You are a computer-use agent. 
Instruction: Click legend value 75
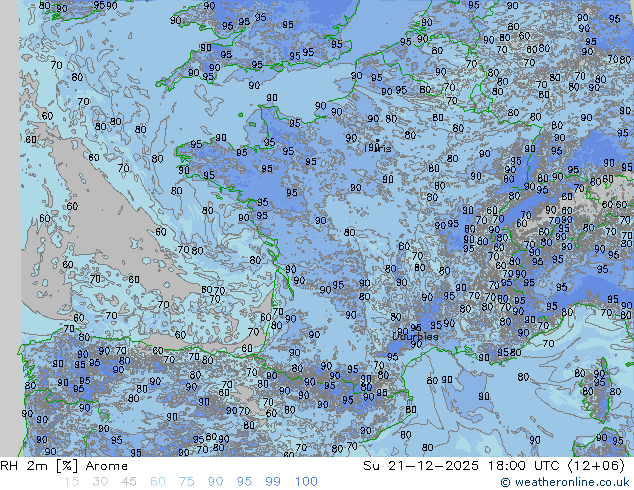pyautogui.click(x=186, y=482)
